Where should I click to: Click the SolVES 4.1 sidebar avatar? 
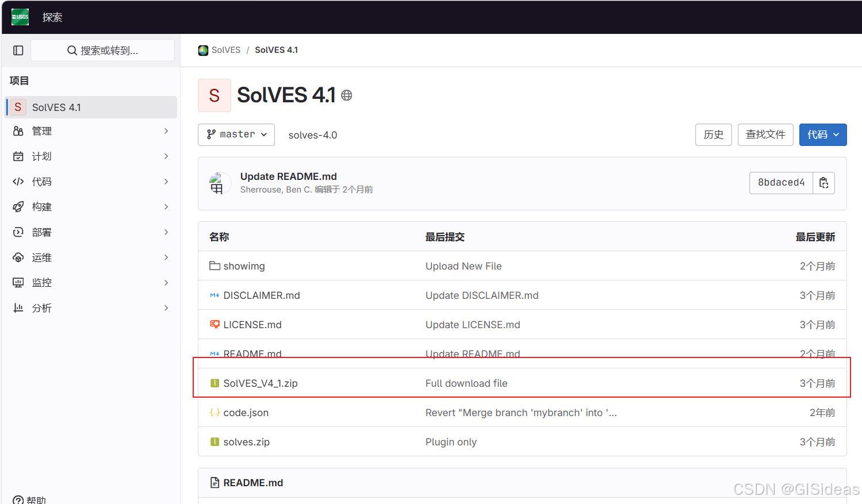[18, 107]
